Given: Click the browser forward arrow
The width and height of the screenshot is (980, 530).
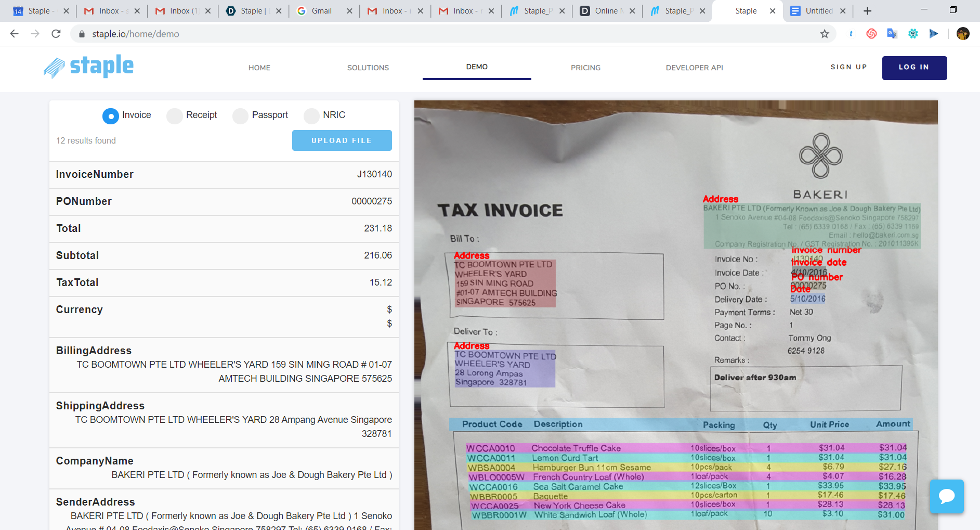Looking at the screenshot, I should 35,34.
